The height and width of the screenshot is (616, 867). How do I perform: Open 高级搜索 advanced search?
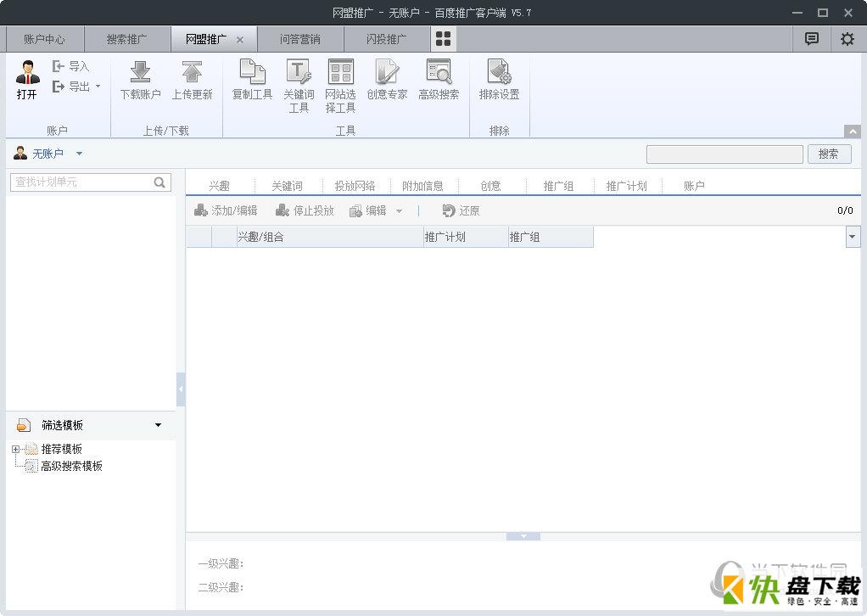click(x=439, y=80)
